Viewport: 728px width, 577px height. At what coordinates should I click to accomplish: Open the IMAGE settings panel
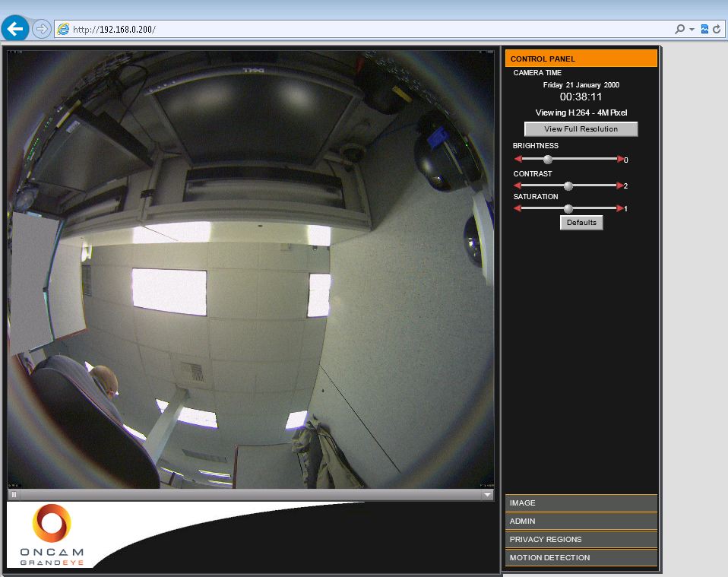(581, 502)
